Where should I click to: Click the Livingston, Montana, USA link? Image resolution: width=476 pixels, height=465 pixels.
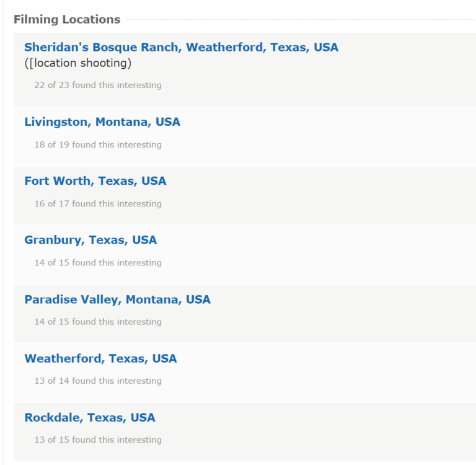[102, 122]
